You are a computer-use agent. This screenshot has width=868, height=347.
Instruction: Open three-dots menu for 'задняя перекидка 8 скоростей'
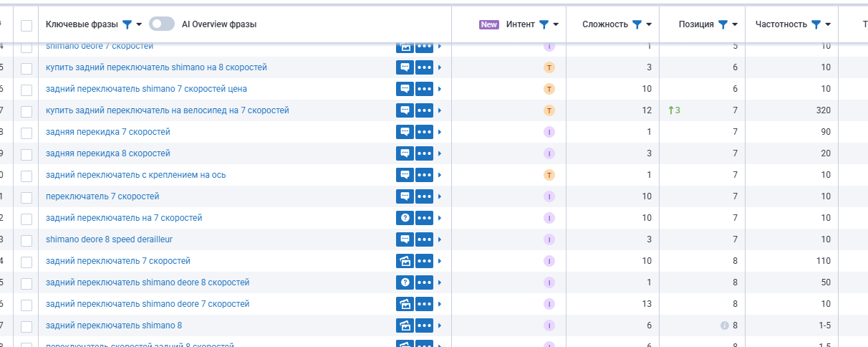425,153
